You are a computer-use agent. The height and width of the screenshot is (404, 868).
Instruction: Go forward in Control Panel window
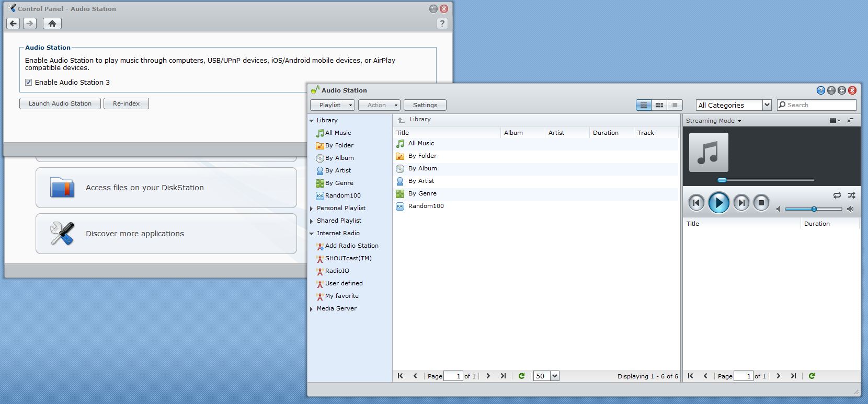point(30,24)
